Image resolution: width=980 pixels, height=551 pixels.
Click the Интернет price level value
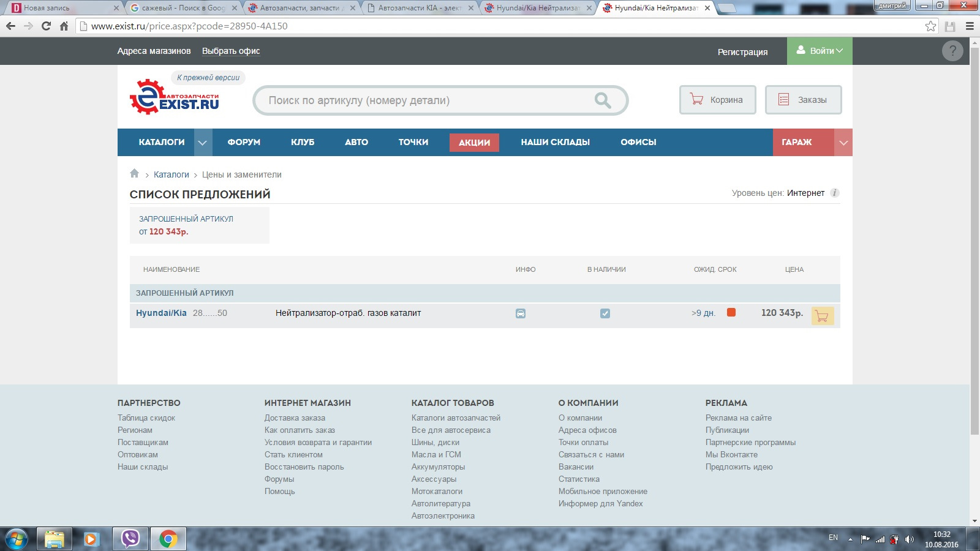[x=805, y=193]
